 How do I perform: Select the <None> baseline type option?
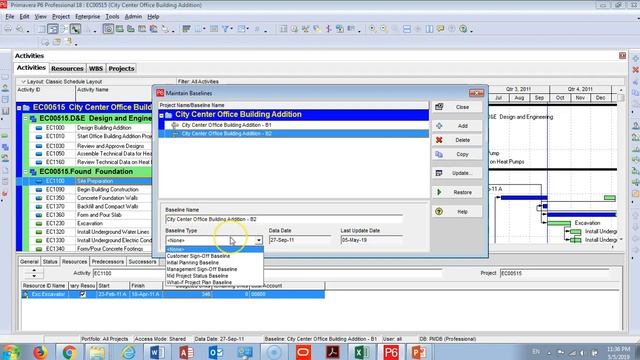click(x=214, y=249)
